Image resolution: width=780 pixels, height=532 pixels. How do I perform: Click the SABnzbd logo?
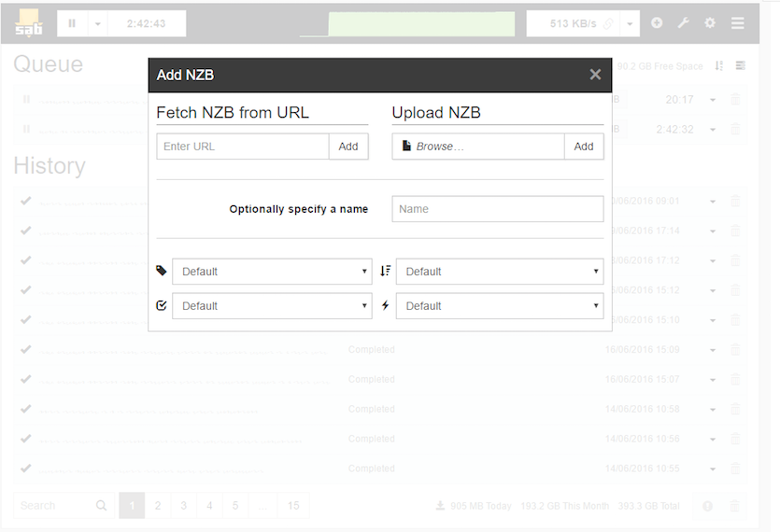pyautogui.click(x=29, y=23)
